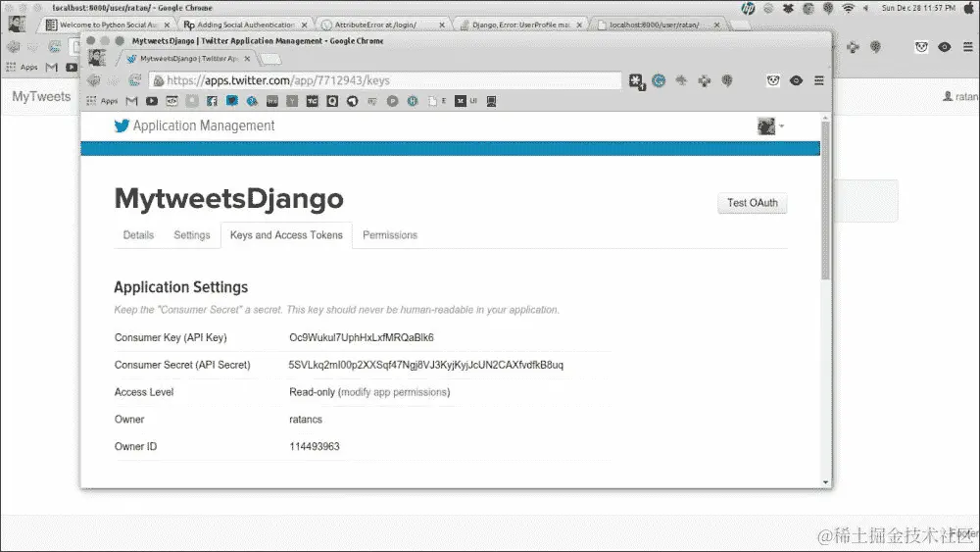Close the AttributeError at /login/ tab
Viewport: 980px width, 552px height.
click(442, 25)
